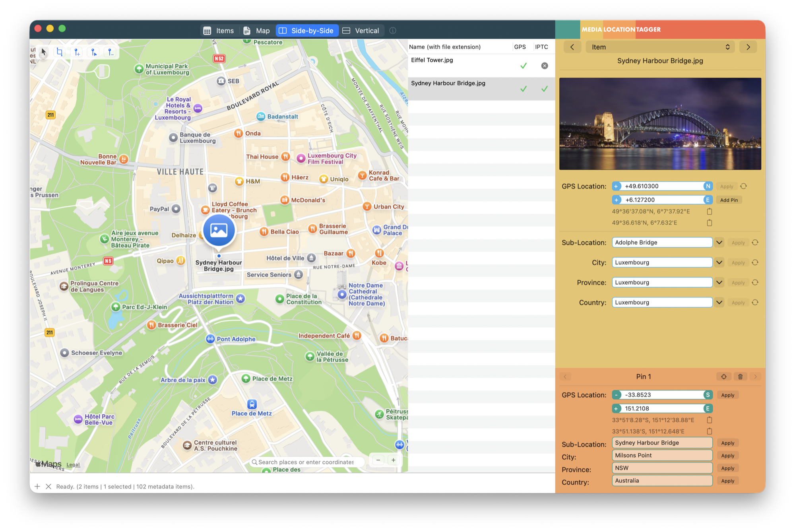Revert the Province field value
The image size is (795, 532).
pos(755,282)
